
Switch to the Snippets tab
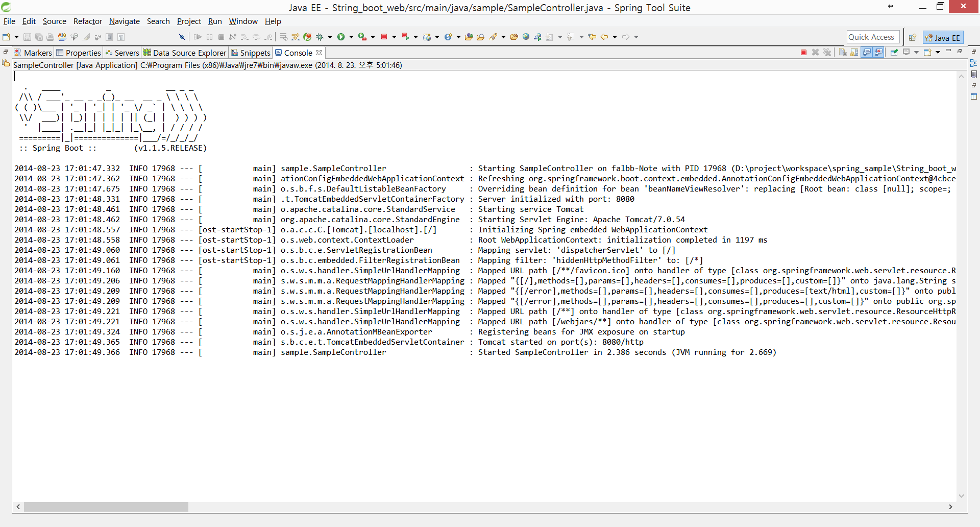click(x=251, y=53)
